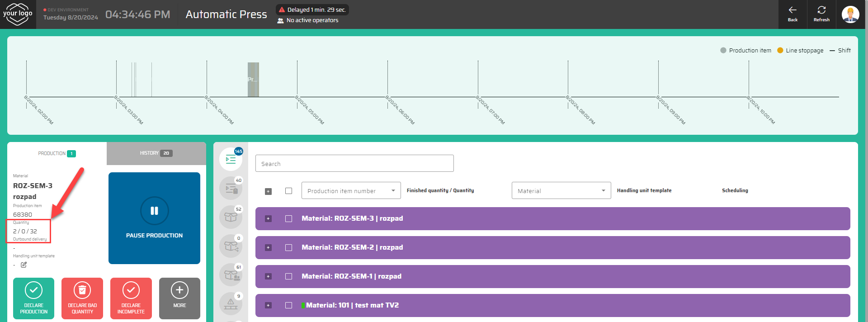This screenshot has width=868, height=322.
Task: Select the sidebar icon with badge 61
Action: tap(231, 275)
